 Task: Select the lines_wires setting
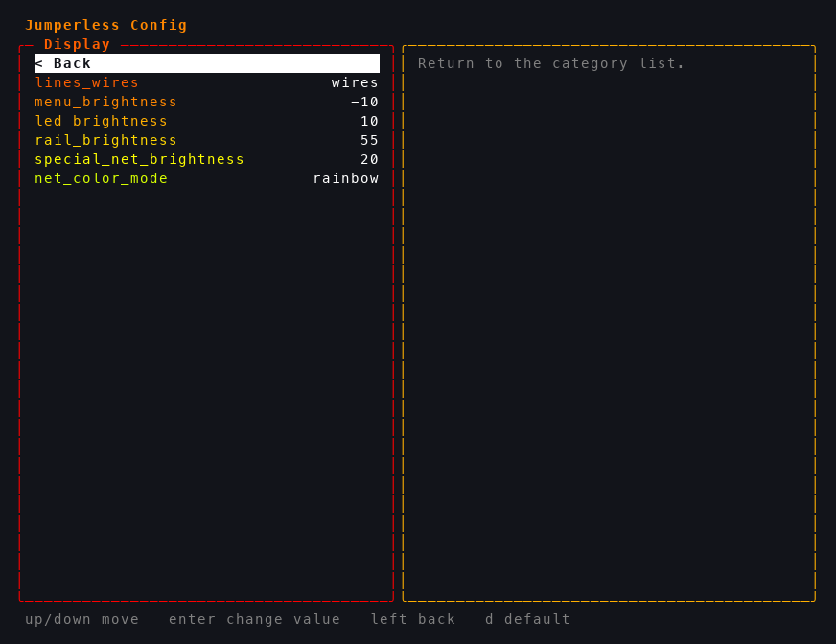pos(207,82)
